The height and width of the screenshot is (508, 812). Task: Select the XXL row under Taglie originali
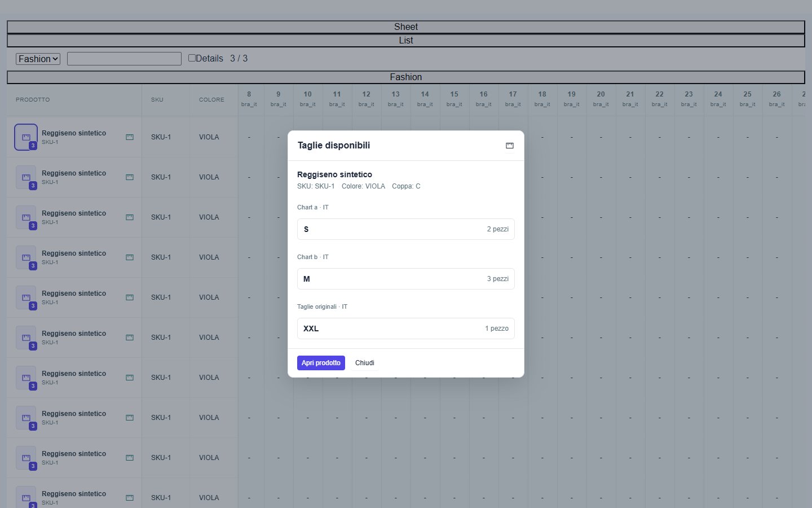pyautogui.click(x=406, y=329)
